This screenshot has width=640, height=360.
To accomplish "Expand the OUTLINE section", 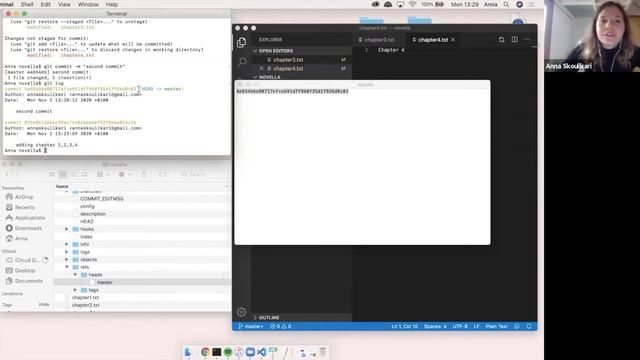I will pyautogui.click(x=269, y=318).
